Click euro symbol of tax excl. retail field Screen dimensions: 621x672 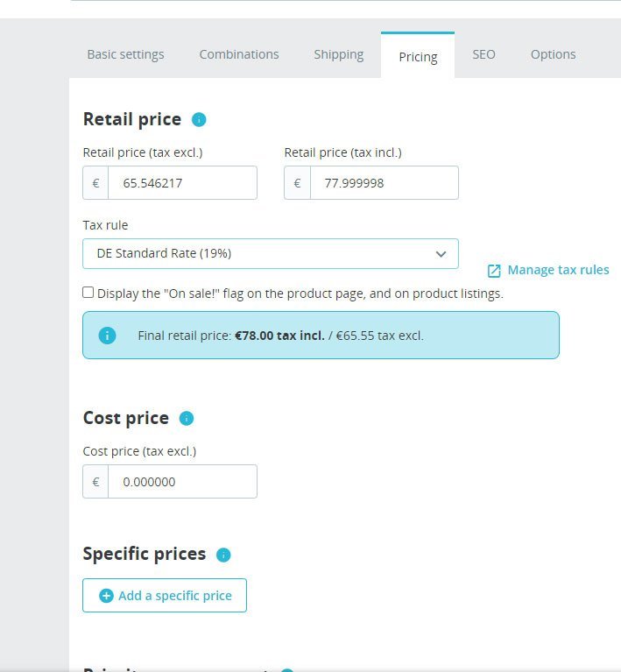pos(96,183)
